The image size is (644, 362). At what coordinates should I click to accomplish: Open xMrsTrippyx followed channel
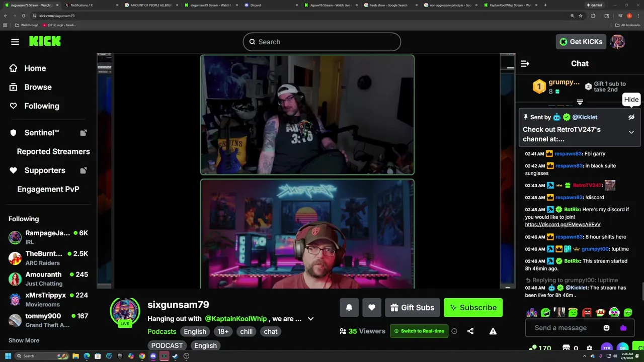(48, 299)
